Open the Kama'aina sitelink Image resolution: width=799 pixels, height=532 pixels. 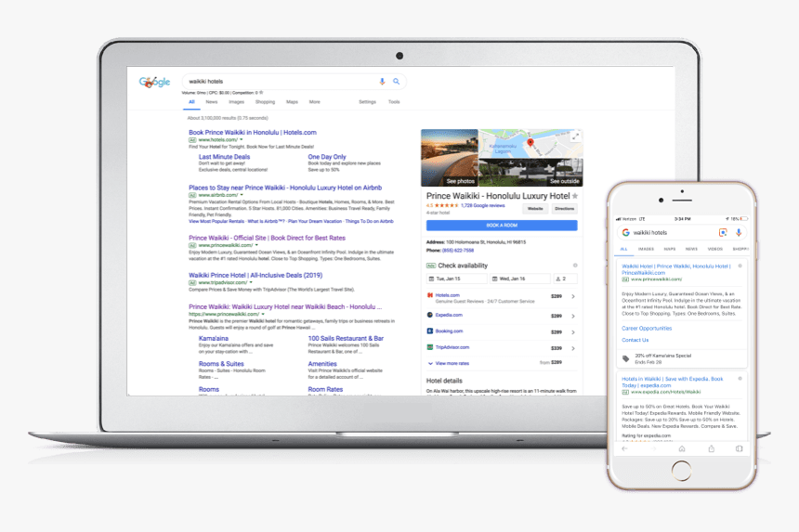pos(214,339)
